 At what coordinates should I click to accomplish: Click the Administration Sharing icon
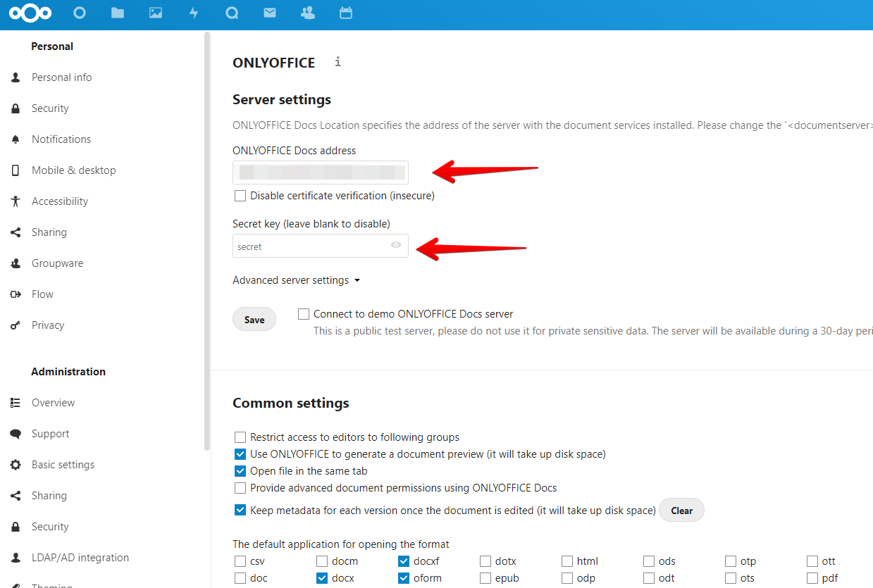[16, 496]
